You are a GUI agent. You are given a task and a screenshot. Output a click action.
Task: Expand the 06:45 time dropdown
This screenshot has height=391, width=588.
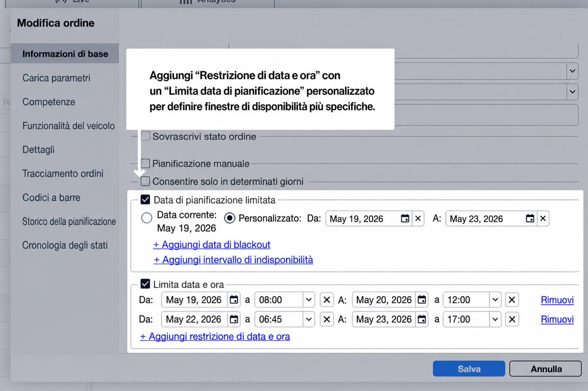tap(309, 319)
